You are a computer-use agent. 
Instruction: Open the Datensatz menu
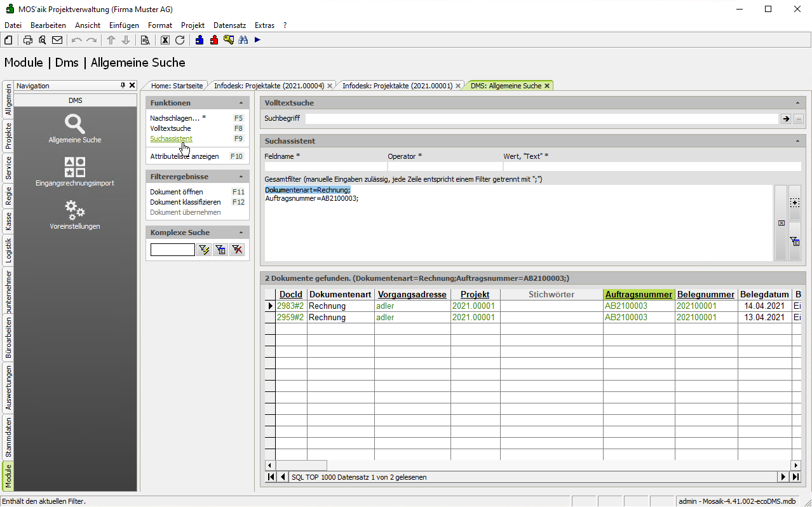click(229, 25)
